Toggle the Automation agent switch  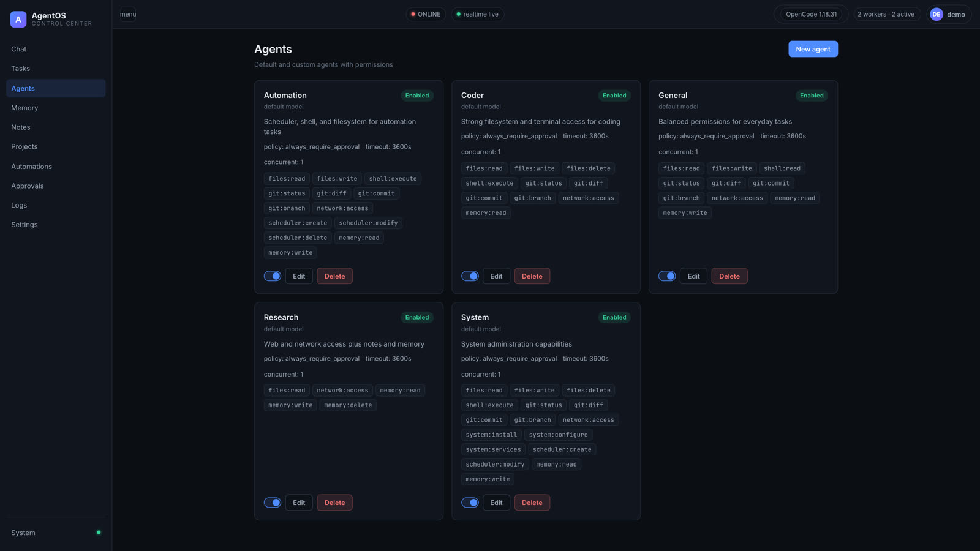pos(273,276)
